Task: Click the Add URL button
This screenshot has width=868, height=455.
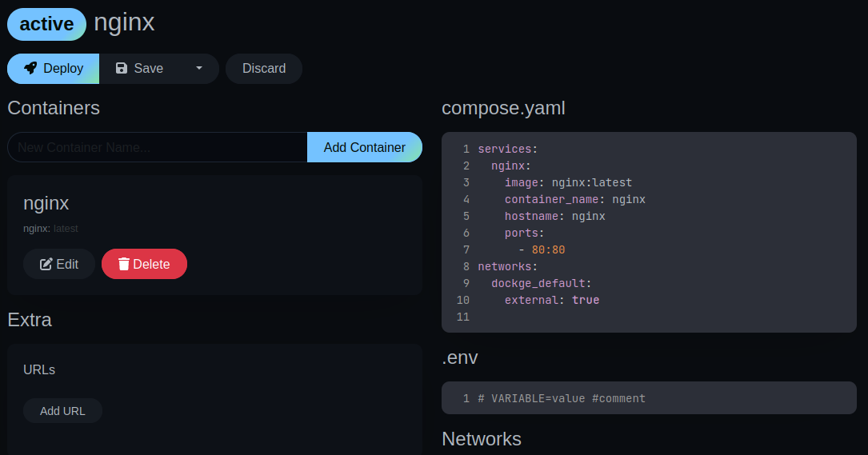Action: 62,411
